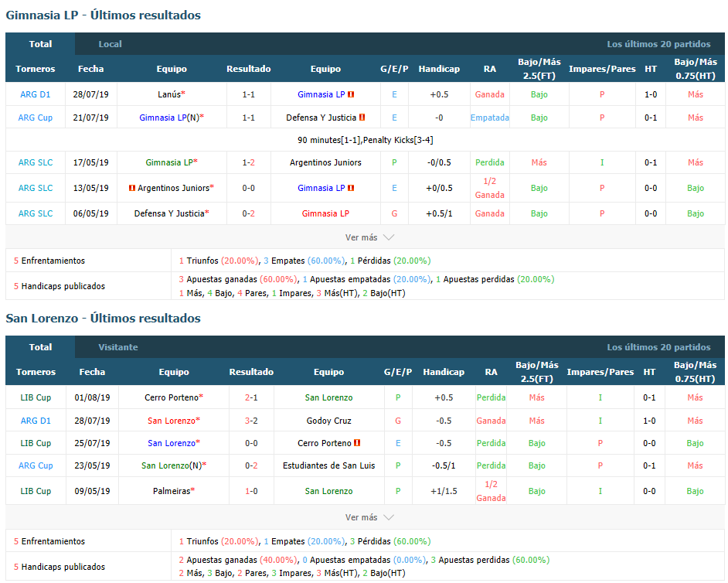Click result 1-0 in Palmeiras row
728x583 pixels.
[x=251, y=491]
